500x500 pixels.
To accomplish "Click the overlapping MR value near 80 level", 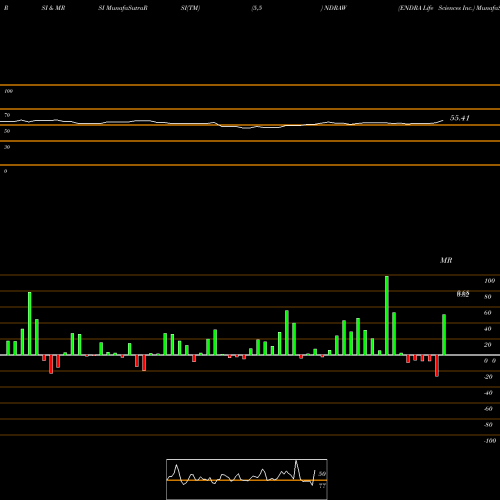I will [x=463, y=294].
